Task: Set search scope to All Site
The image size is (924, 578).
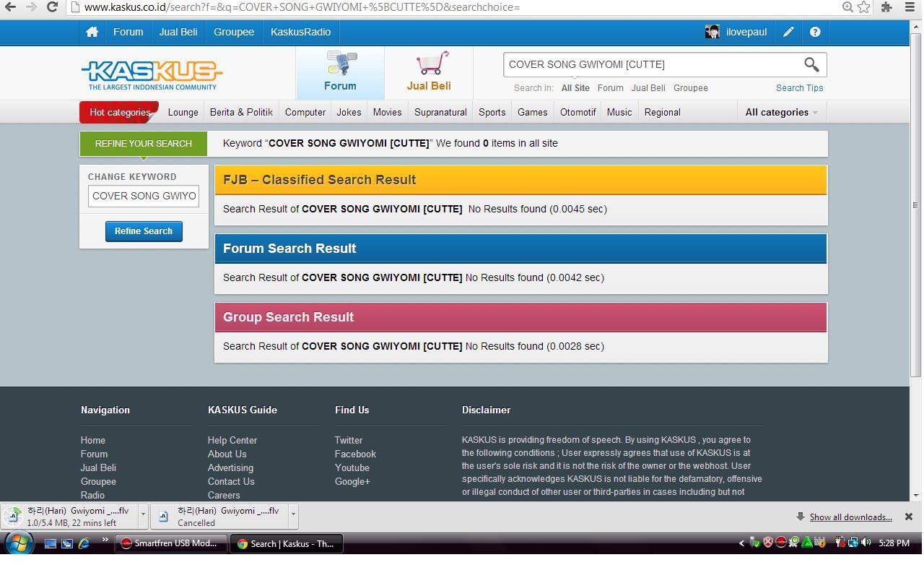Action: point(575,88)
